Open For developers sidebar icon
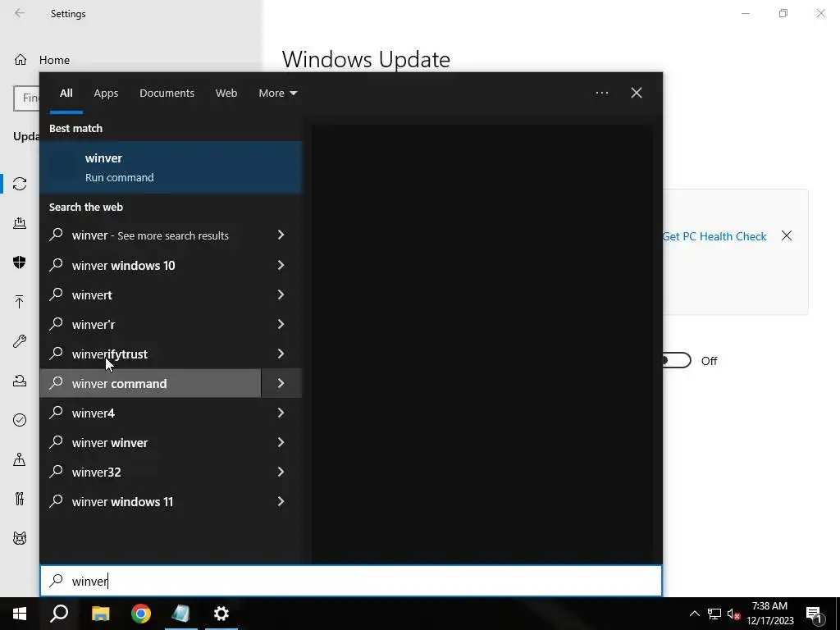 20,499
